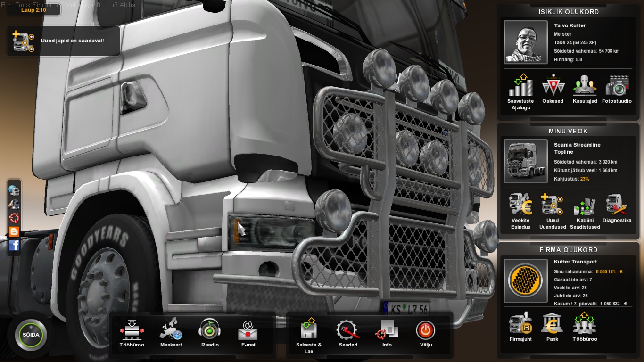The image size is (644, 362).
Task: Open the Pank bank screen
Action: click(553, 327)
